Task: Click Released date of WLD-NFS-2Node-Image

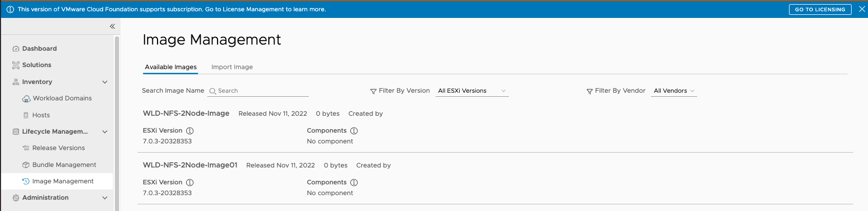Action: [272, 114]
